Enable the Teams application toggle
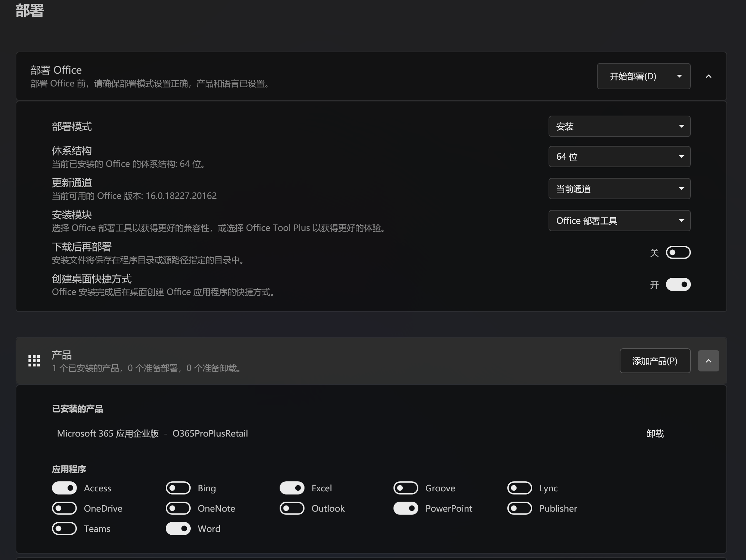 pos(64,528)
